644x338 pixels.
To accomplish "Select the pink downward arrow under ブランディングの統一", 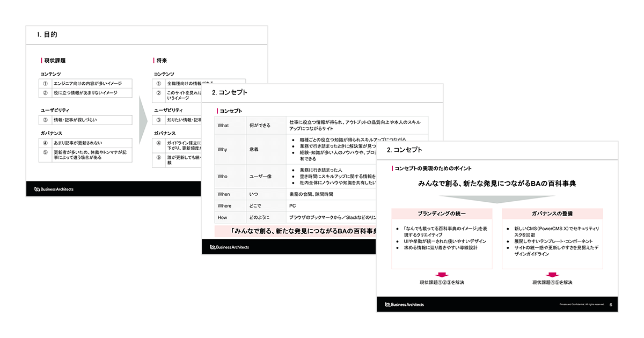I will click(443, 275).
